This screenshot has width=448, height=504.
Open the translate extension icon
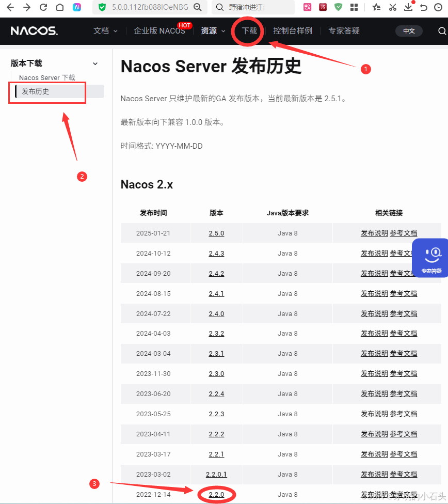click(x=307, y=7)
